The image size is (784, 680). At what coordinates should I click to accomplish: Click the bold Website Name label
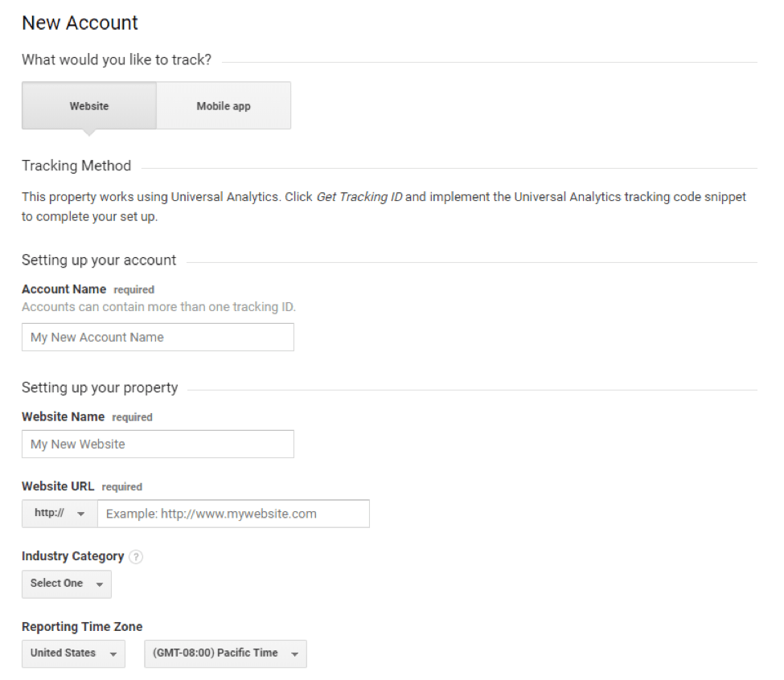pyautogui.click(x=63, y=417)
